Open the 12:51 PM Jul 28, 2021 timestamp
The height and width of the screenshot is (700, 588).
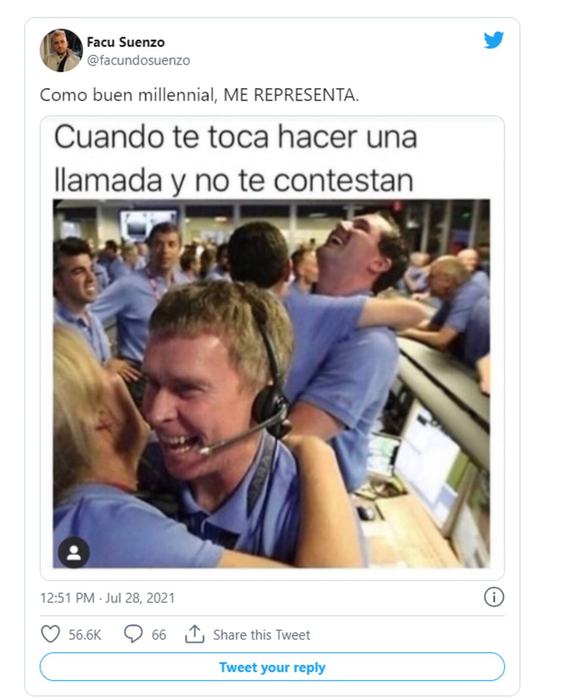(107, 598)
